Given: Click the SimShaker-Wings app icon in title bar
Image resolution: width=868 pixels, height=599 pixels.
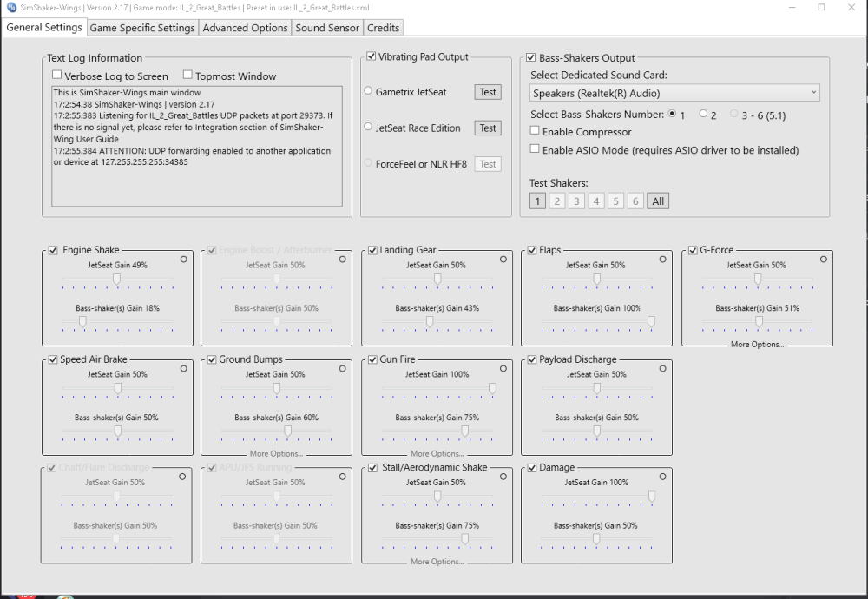Looking at the screenshot, I should coord(11,7).
